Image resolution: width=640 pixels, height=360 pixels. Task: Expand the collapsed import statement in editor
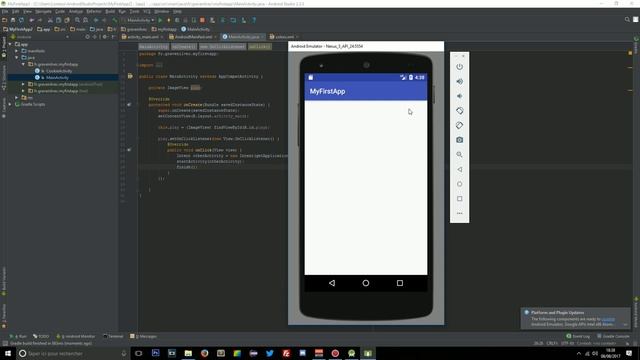pos(159,65)
